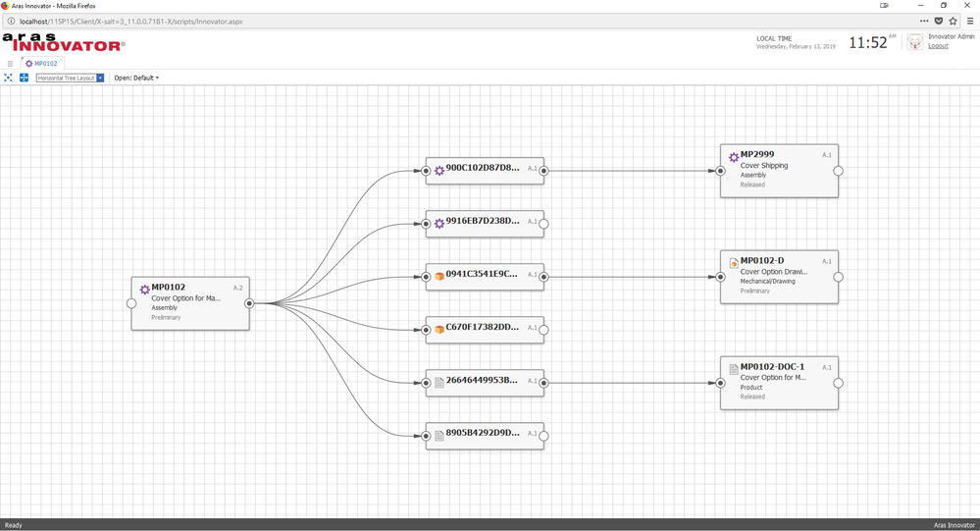Expand right connector circle of node 8905B4292D9D
Viewport: 980px width, 531px height.
coord(543,435)
